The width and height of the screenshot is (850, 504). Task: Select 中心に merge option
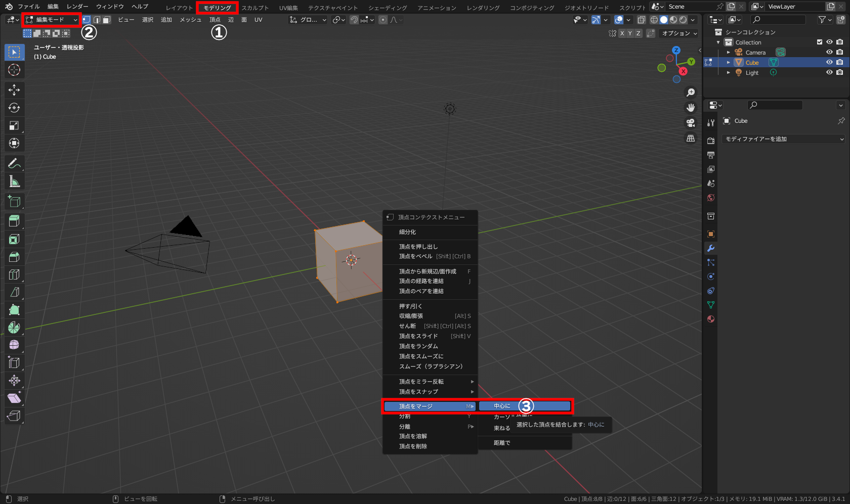click(x=525, y=406)
